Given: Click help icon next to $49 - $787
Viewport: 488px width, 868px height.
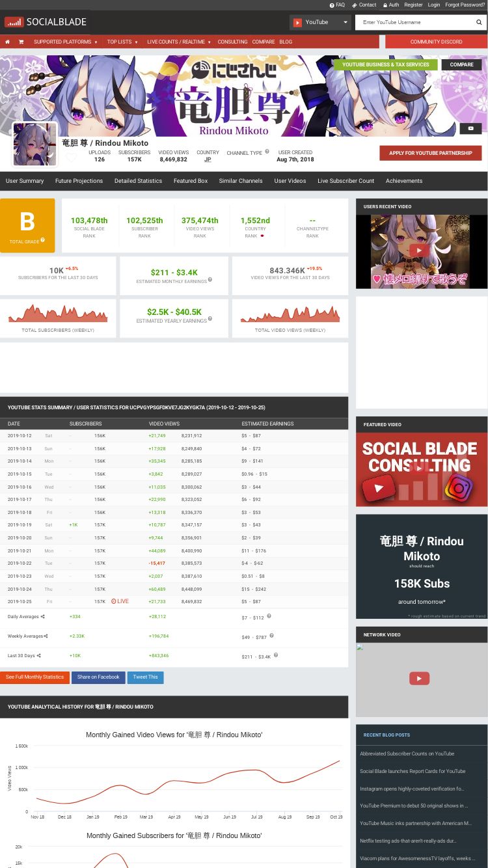Looking at the screenshot, I should click(271, 635).
